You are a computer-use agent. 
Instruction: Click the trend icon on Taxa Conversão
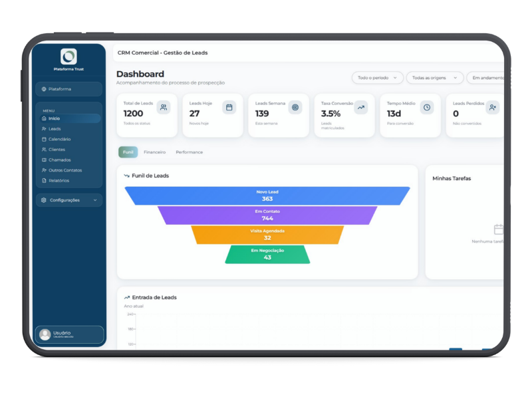tap(361, 108)
